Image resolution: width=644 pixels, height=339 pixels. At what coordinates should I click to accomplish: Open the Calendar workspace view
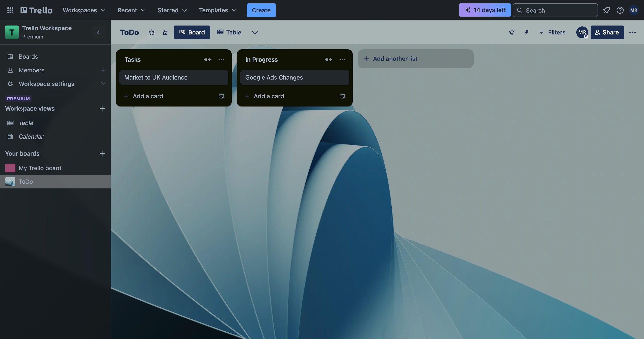(x=55, y=137)
